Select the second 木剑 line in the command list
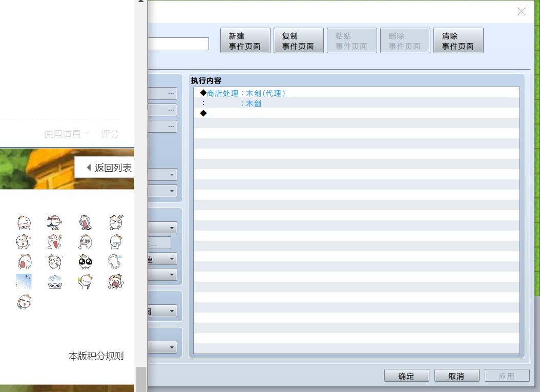540x392 pixels. [x=357, y=104]
